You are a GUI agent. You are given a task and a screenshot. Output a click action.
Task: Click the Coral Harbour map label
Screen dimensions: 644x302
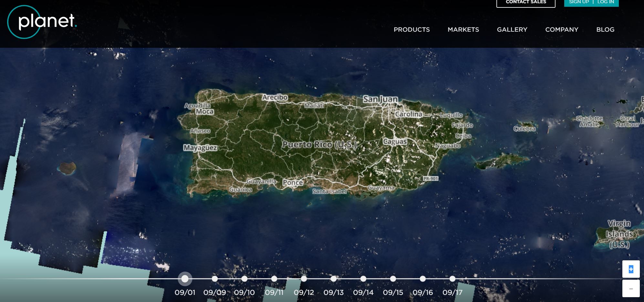[628, 121]
